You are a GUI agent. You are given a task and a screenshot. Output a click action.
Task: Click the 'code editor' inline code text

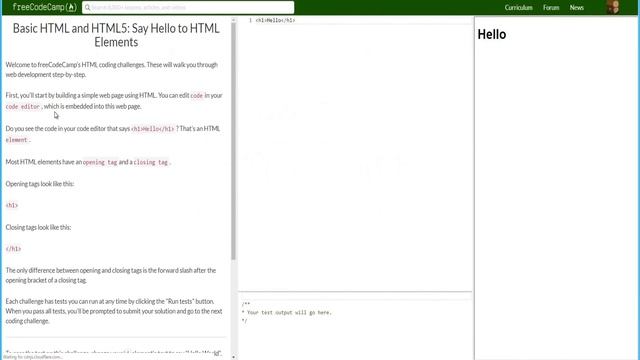coord(23,107)
